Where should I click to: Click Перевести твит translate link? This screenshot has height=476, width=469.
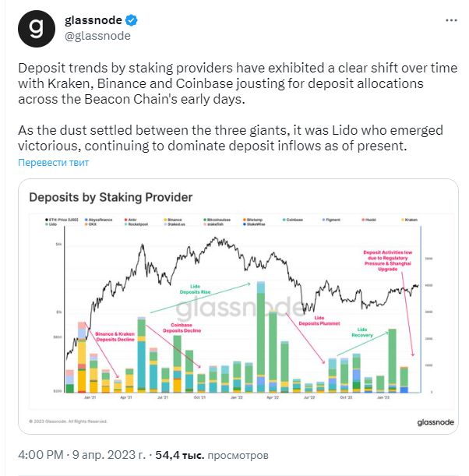coord(54,162)
